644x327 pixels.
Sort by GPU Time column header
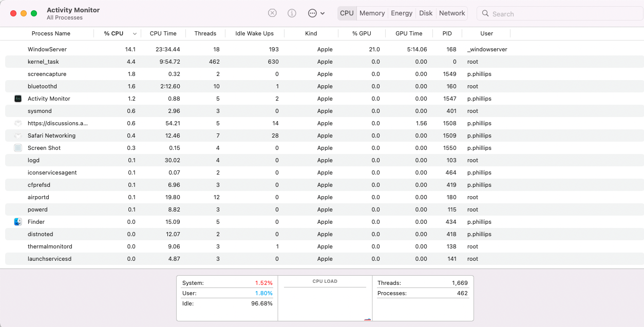(409, 33)
